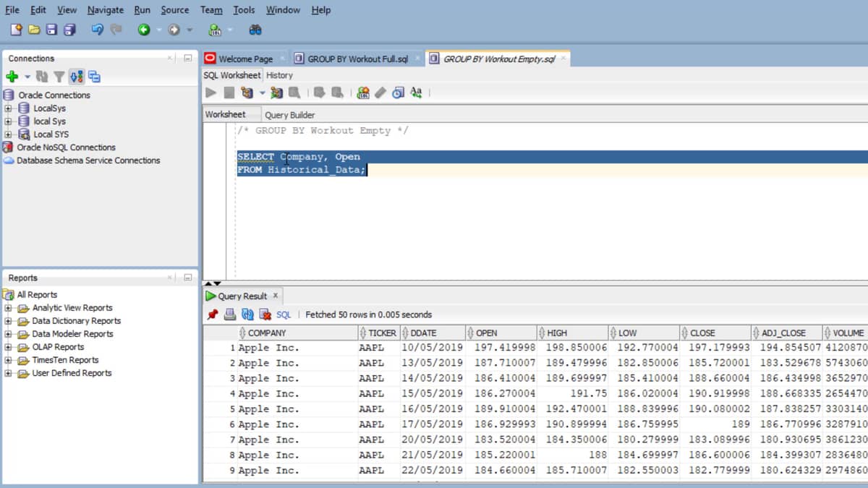Sort by the TICKER column header
The height and width of the screenshot is (488, 868).
coord(379,333)
